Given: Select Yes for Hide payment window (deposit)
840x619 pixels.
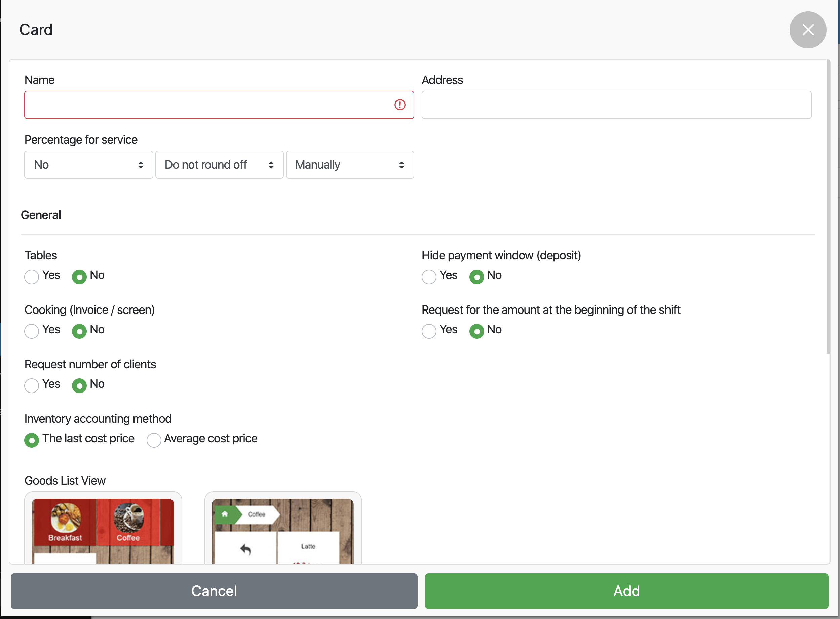Looking at the screenshot, I should point(429,277).
